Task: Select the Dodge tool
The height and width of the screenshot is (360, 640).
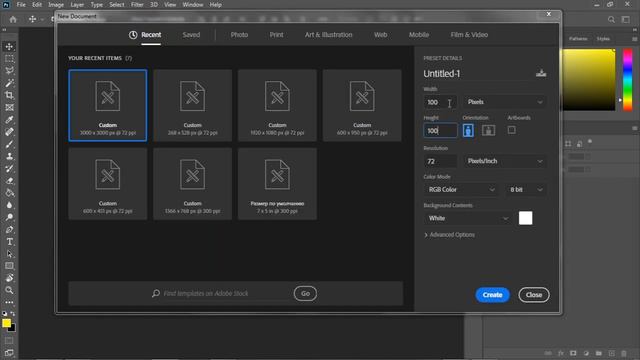Action: pos(9,218)
